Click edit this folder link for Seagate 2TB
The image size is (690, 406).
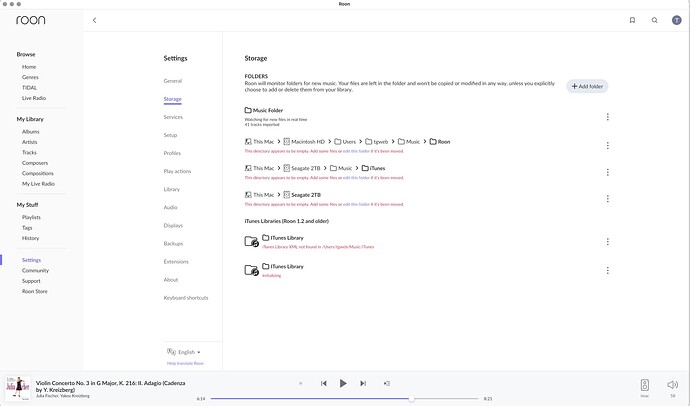pyautogui.click(x=356, y=204)
